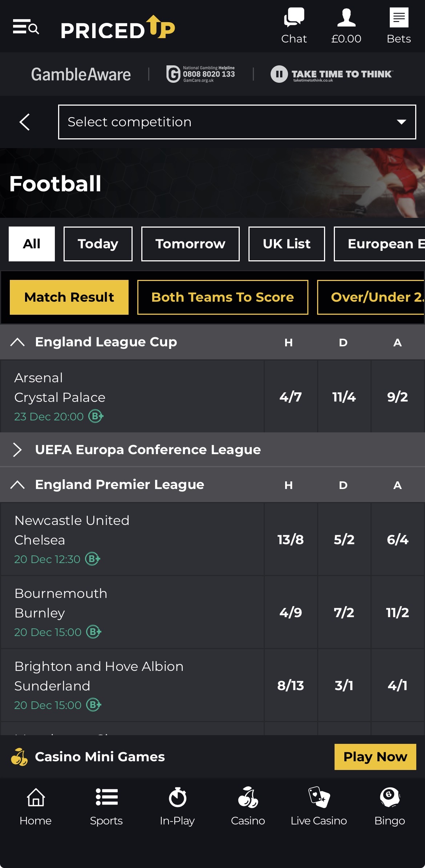
Task: Select the 13/8 odds for Newcastle United
Action: pos(291,540)
